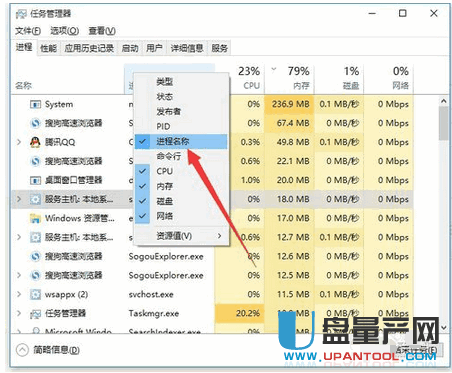Click the 桌面窗口管理器 process icon
The image size is (452, 373).
pyautogui.click(x=35, y=180)
